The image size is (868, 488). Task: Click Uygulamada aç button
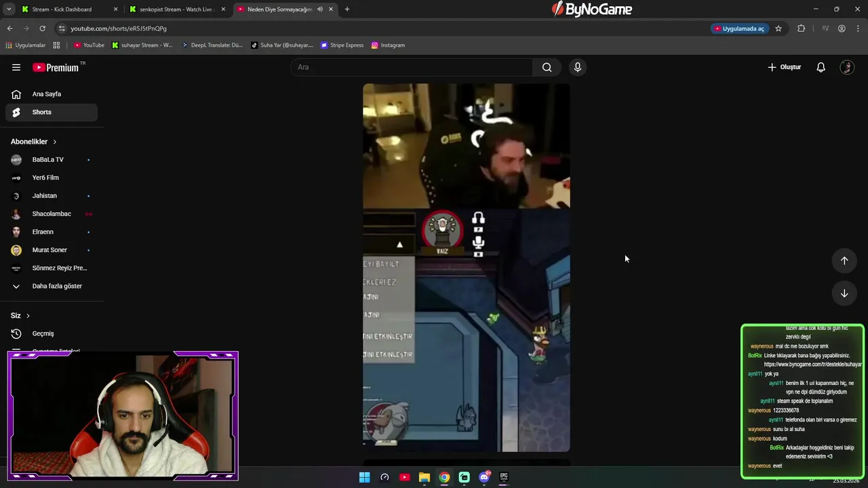[x=739, y=28]
